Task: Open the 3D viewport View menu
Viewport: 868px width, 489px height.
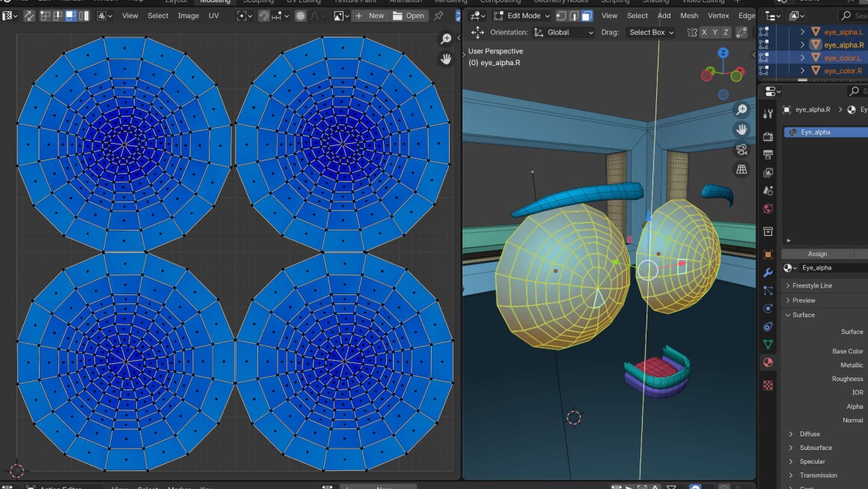Action: coord(610,16)
